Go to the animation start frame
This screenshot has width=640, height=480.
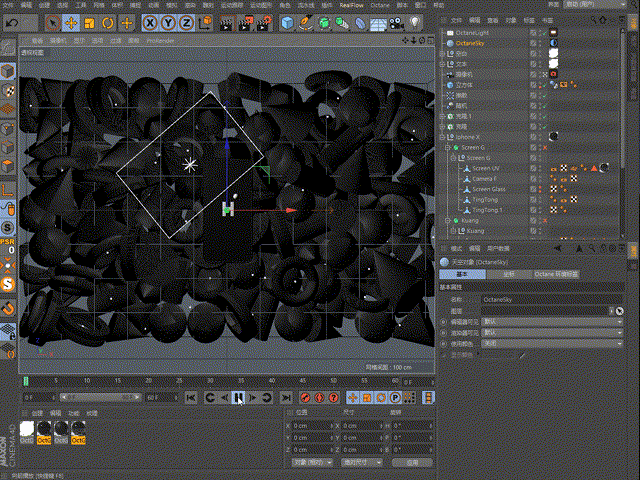click(191, 397)
